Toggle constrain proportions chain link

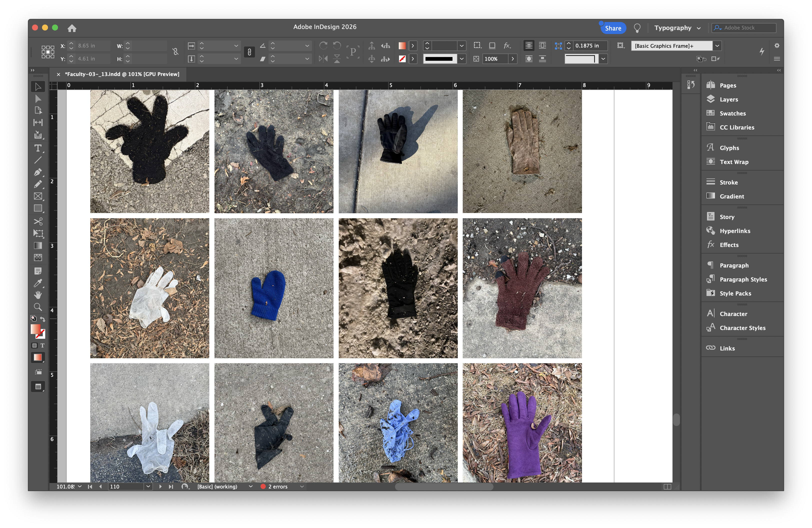click(x=175, y=51)
